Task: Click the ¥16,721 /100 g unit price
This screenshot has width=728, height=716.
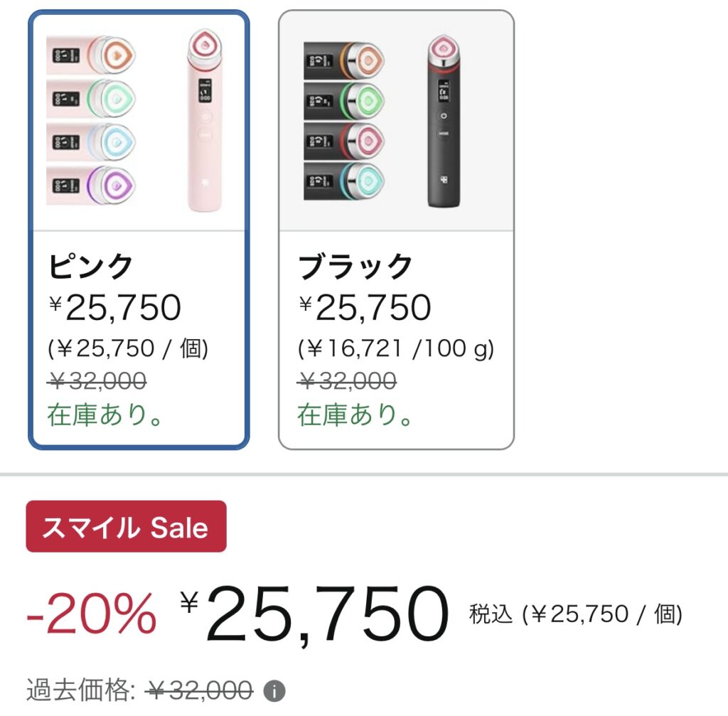Action: [396, 348]
